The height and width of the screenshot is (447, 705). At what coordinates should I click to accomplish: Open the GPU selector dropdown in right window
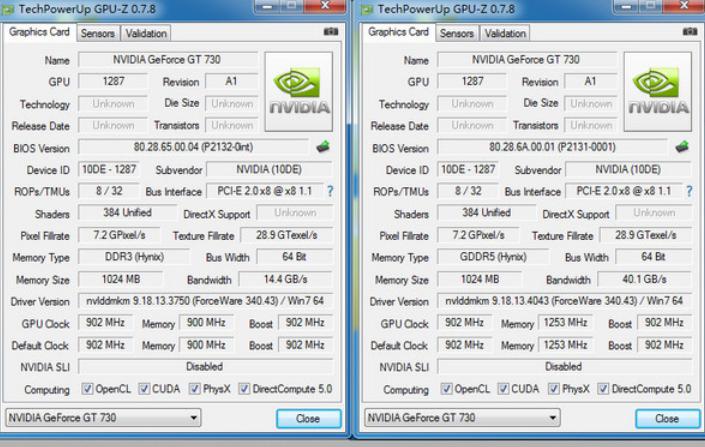point(462,418)
